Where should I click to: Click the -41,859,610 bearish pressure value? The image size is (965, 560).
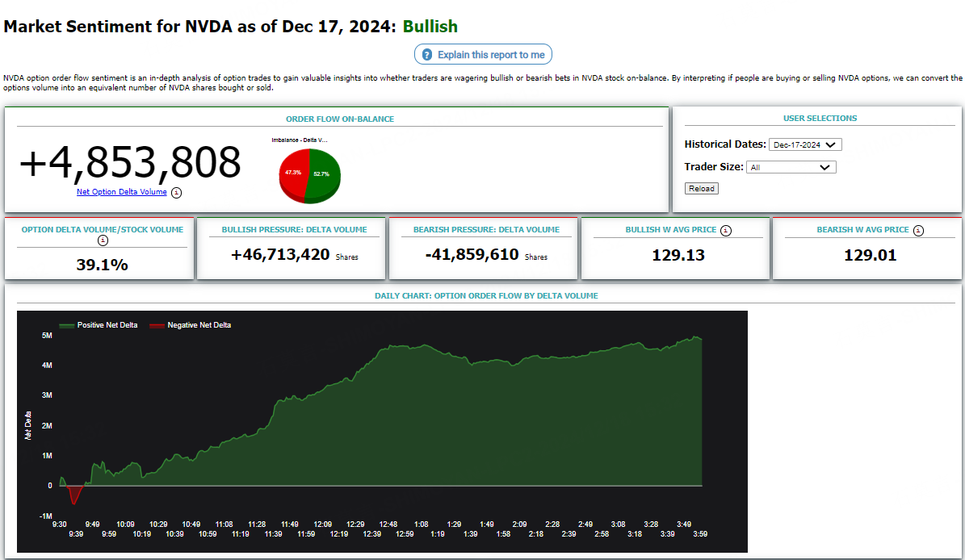(x=472, y=254)
